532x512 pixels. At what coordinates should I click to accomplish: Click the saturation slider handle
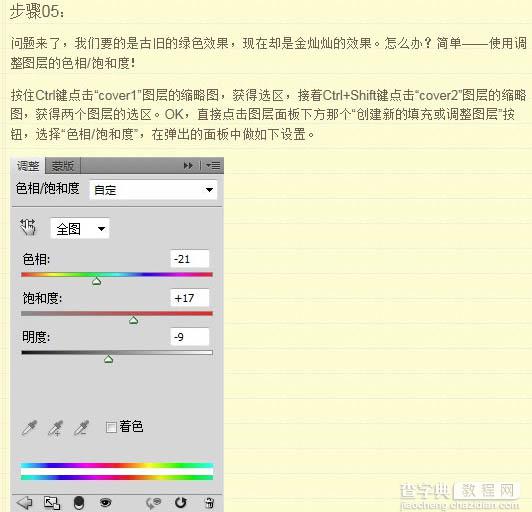pyautogui.click(x=133, y=320)
